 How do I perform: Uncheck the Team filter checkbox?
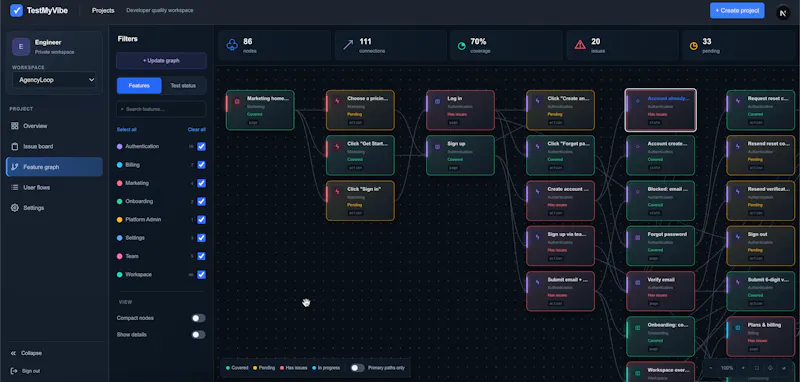click(201, 256)
